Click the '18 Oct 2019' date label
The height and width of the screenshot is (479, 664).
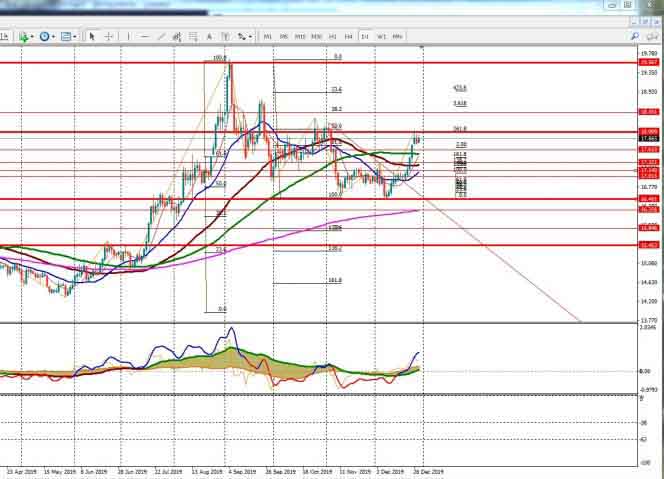(317, 471)
